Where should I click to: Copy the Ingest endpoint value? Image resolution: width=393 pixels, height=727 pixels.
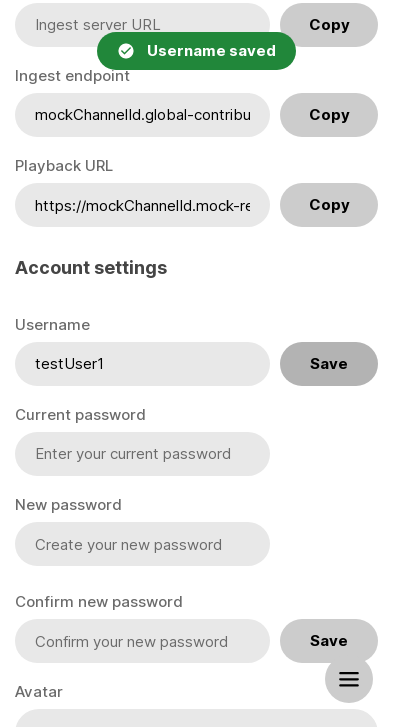(329, 115)
